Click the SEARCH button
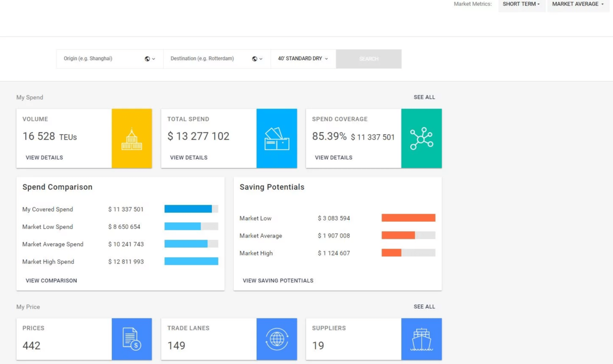 pyautogui.click(x=368, y=59)
